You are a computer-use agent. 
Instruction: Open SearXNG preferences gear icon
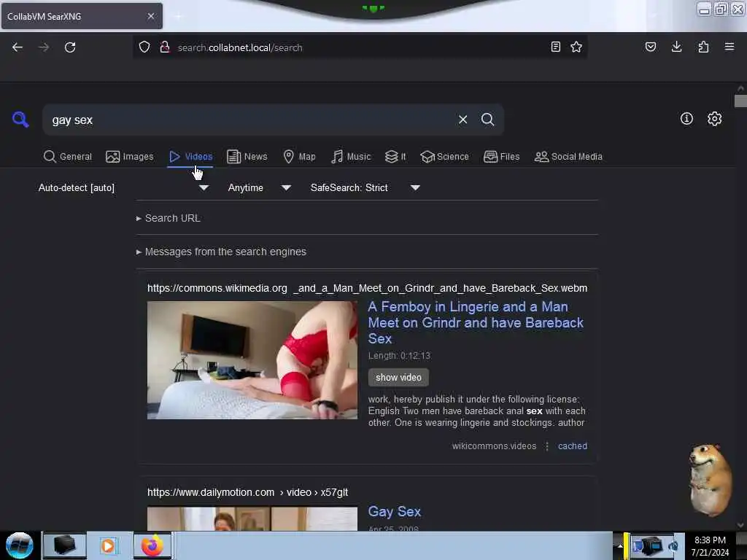click(x=714, y=119)
